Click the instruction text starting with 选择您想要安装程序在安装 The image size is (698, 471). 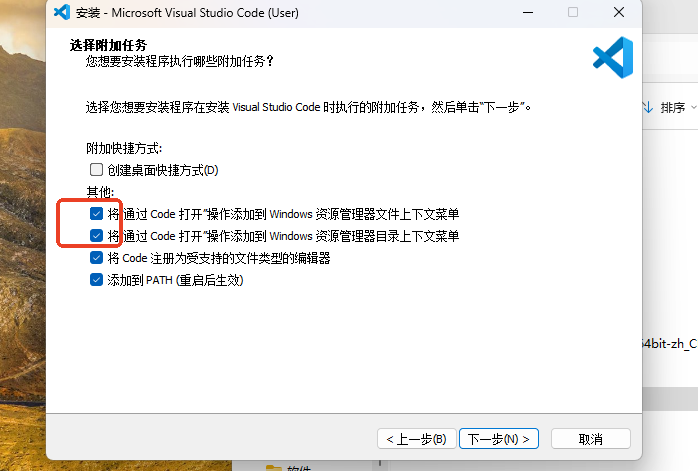pos(308,107)
